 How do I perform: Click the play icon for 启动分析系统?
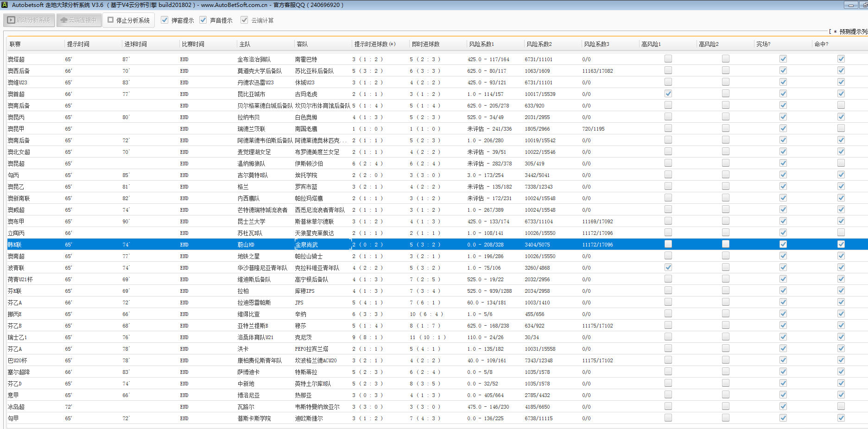[11, 20]
